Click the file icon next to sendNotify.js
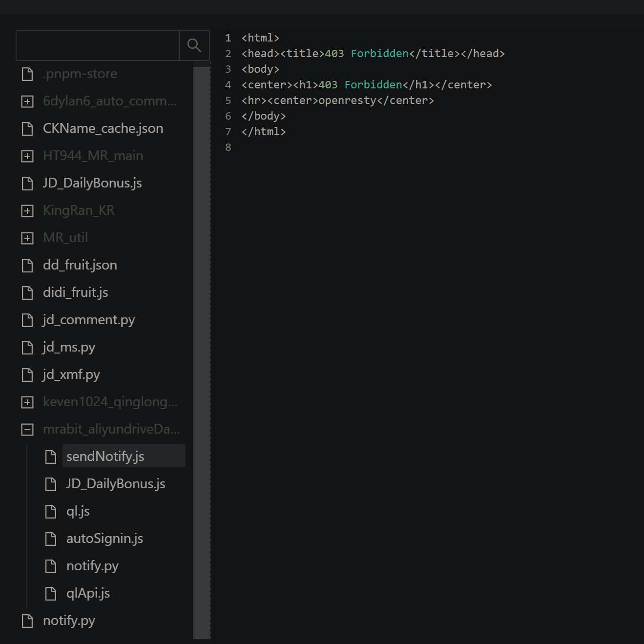 (x=51, y=456)
